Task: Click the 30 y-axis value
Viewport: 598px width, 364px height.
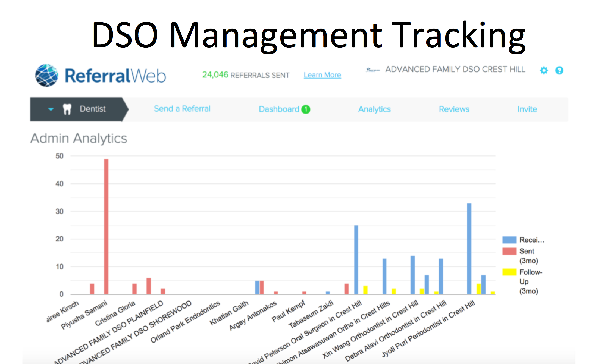Action: pyautogui.click(x=60, y=211)
